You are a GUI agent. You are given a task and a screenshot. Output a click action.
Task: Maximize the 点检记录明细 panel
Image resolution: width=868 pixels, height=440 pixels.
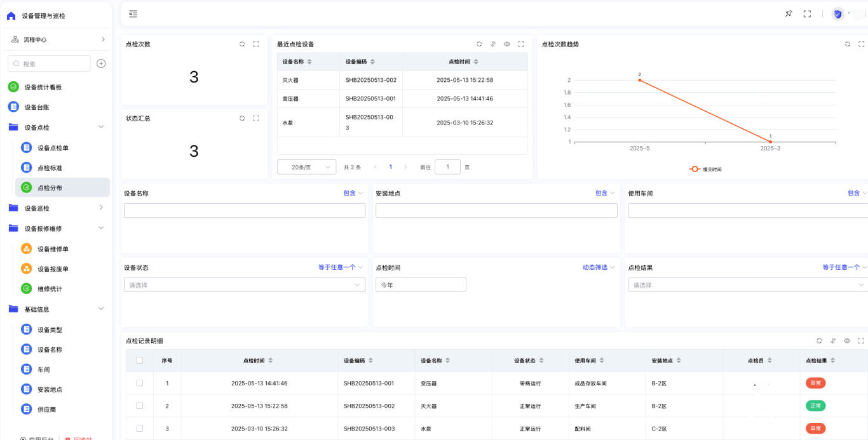[861, 341]
